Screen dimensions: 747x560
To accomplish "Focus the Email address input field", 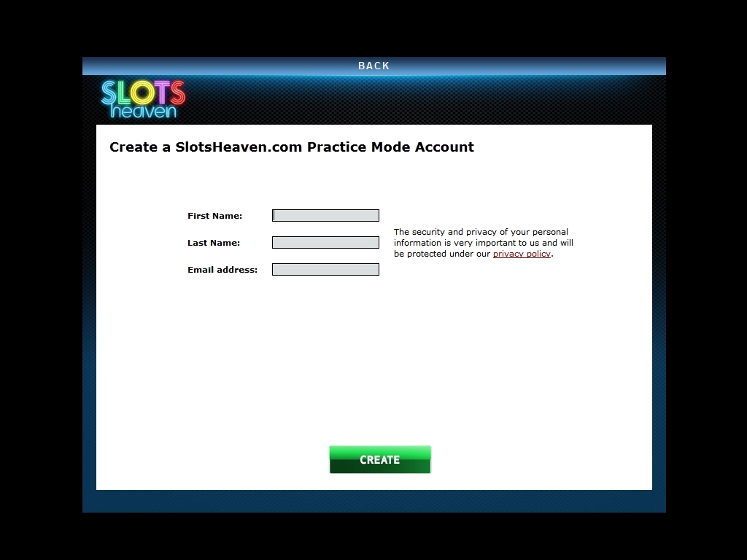I will [x=326, y=270].
